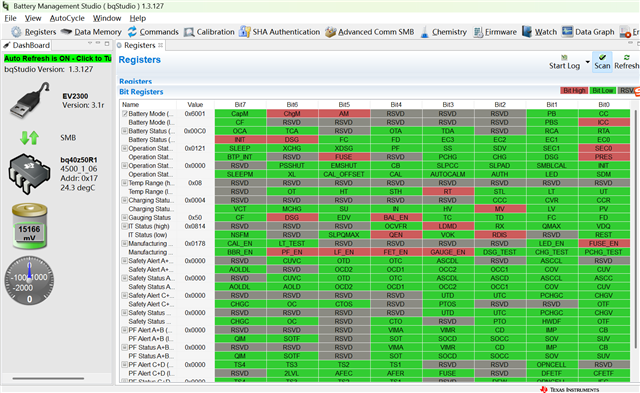The height and width of the screenshot is (393, 640).
Task: Select the DashBoard tab
Action: pyautogui.click(x=27, y=45)
